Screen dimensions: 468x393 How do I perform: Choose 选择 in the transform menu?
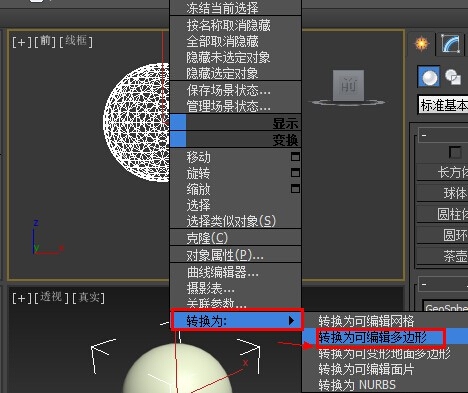point(235,205)
